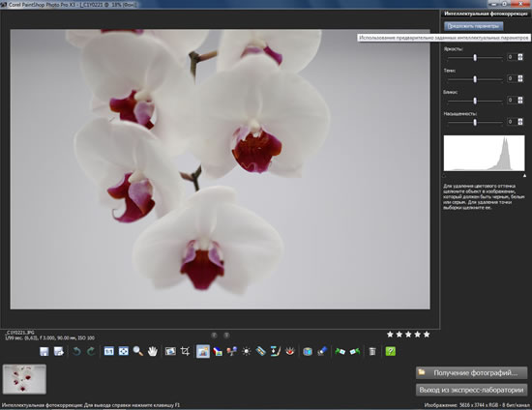
Task: Click the Save As icon
Action: [59, 351]
